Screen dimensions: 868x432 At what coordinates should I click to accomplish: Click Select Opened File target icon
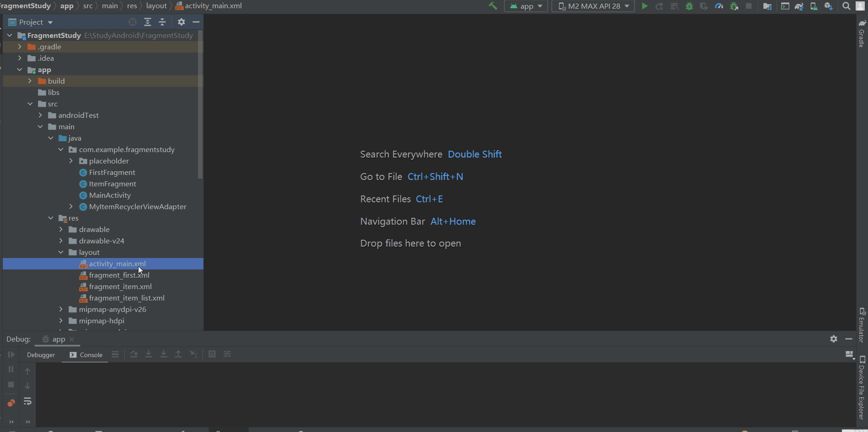point(133,22)
